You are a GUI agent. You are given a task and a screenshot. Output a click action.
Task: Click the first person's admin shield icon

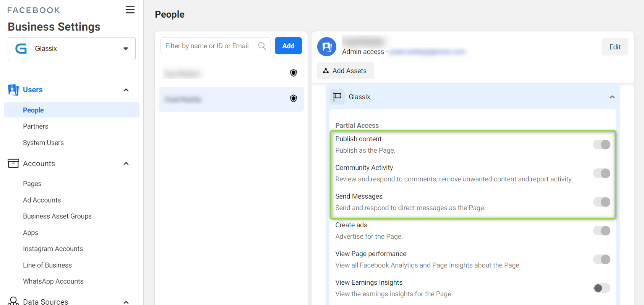(294, 73)
